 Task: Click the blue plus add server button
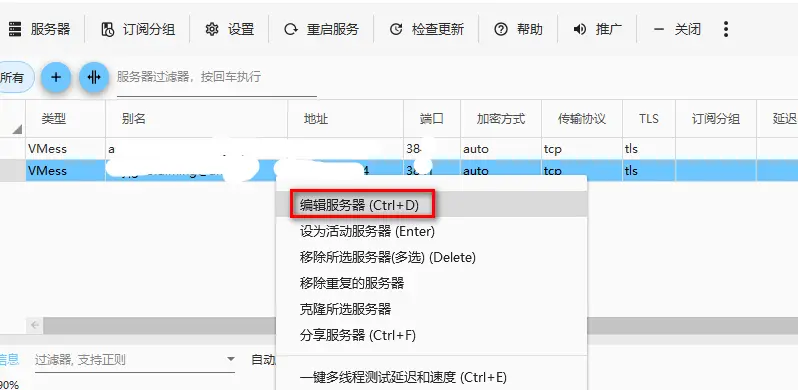(55, 77)
